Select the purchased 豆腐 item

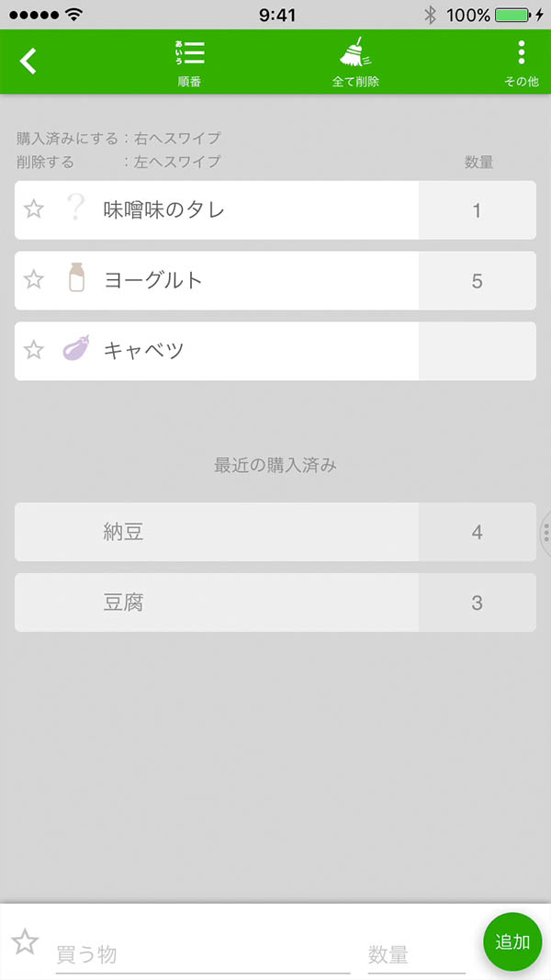[216, 603]
